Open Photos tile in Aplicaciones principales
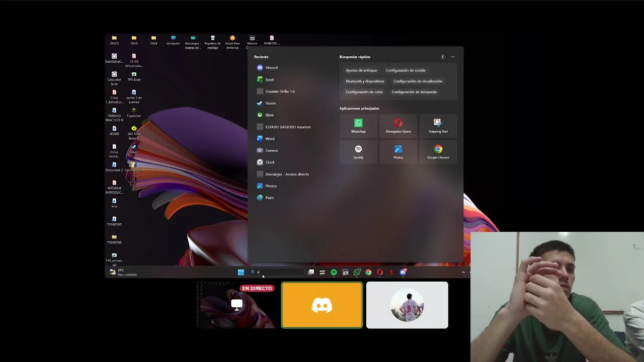This screenshot has height=362, width=644. 398,152
